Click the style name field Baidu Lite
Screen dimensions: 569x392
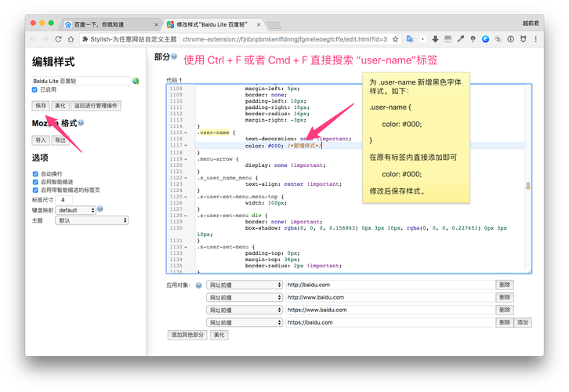tap(80, 81)
